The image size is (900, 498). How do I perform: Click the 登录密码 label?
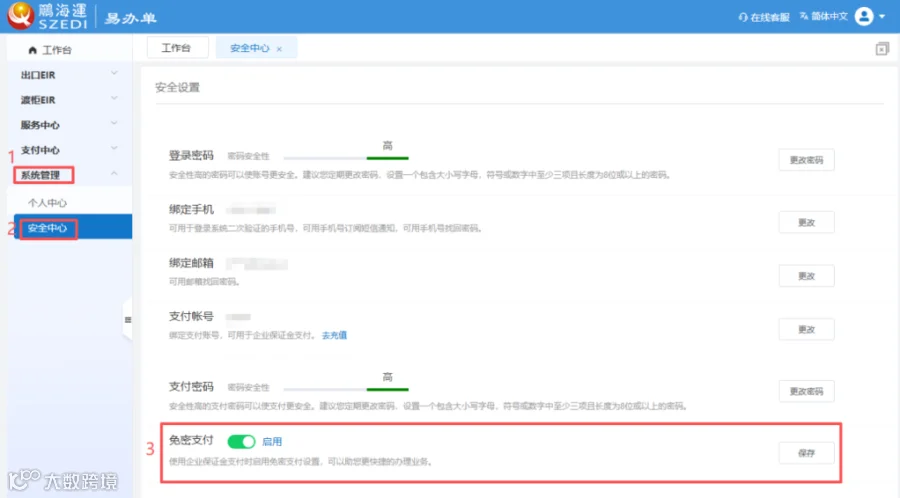(x=191, y=155)
